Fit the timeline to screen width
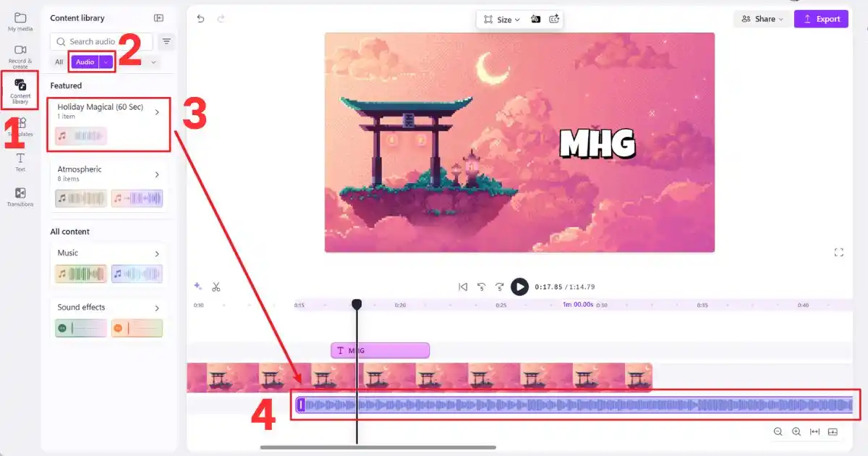Viewport: 868px width, 456px height. pos(814,431)
